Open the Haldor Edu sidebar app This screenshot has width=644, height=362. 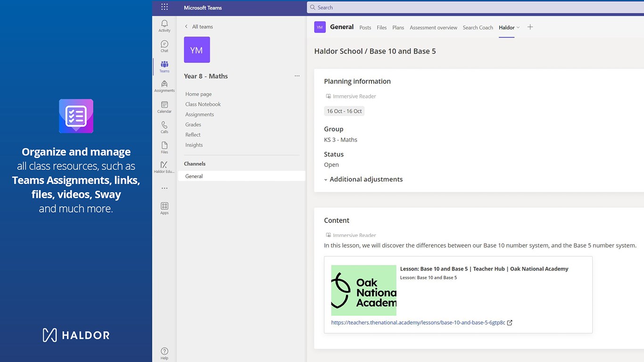click(164, 167)
